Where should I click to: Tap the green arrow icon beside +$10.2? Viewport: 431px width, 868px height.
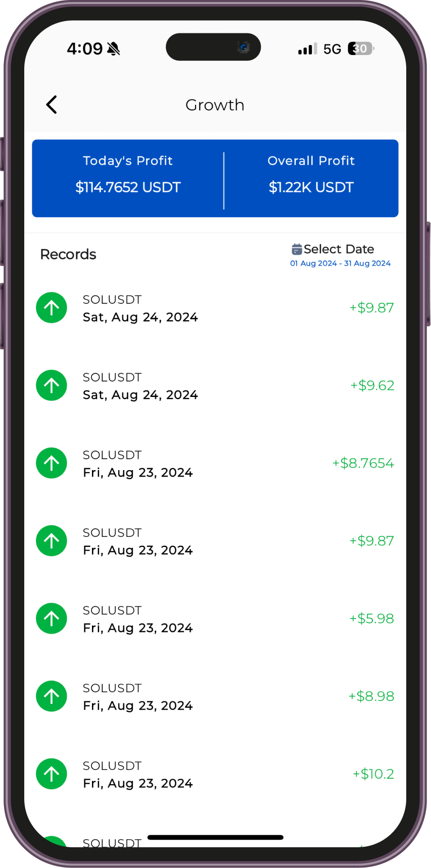pos(52,774)
